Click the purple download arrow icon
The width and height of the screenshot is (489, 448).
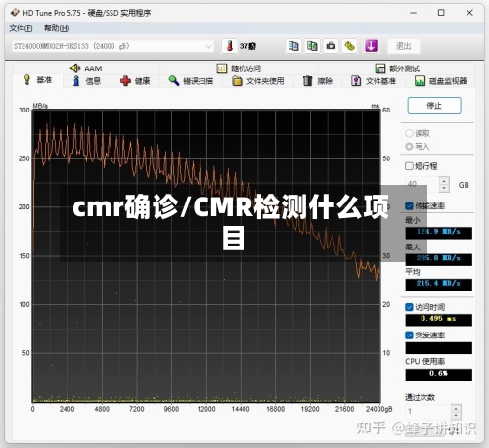click(371, 46)
